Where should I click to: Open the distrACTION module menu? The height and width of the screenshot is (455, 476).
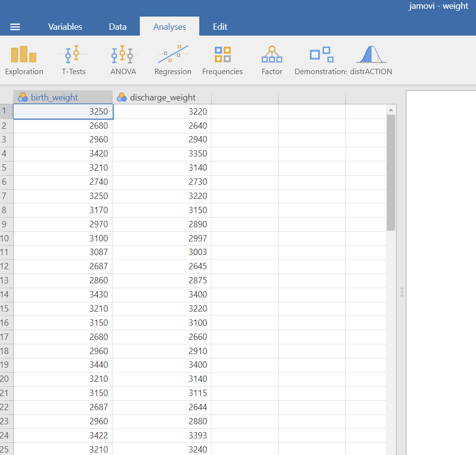click(x=371, y=60)
